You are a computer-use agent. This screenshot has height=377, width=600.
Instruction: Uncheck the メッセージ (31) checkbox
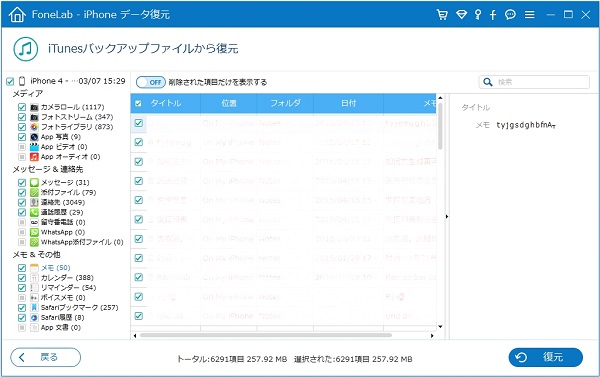coord(22,182)
